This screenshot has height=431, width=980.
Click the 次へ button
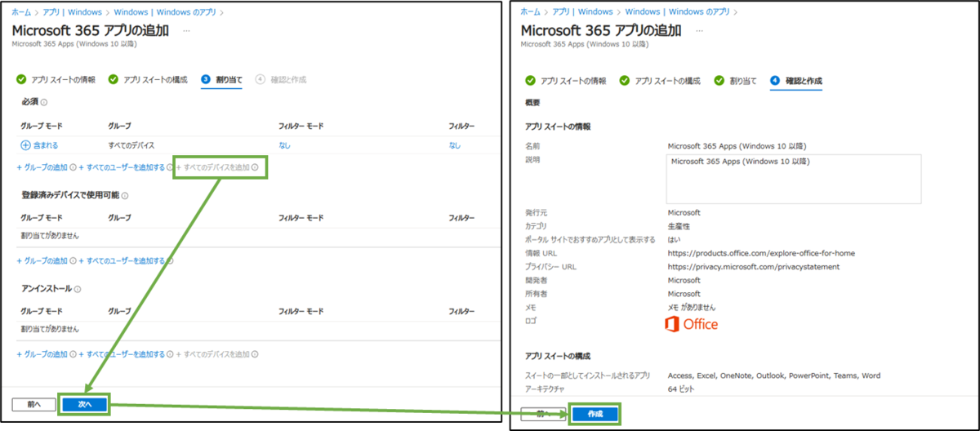click(84, 404)
